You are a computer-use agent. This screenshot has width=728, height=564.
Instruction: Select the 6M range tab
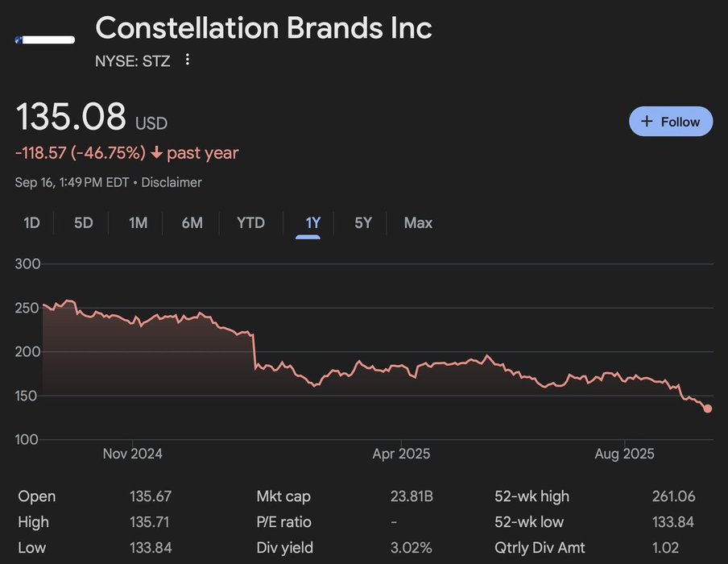pos(192,223)
